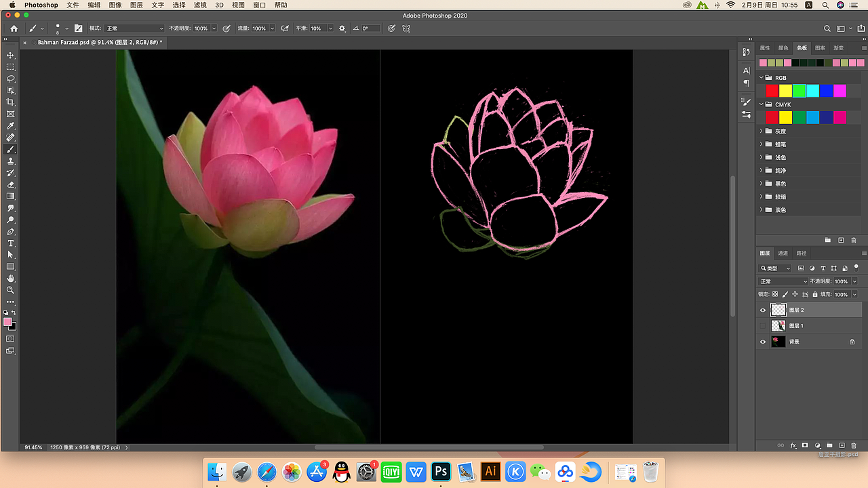The image size is (868, 488).
Task: Toggle airbrush-style build-up effects
Action: [x=285, y=28]
